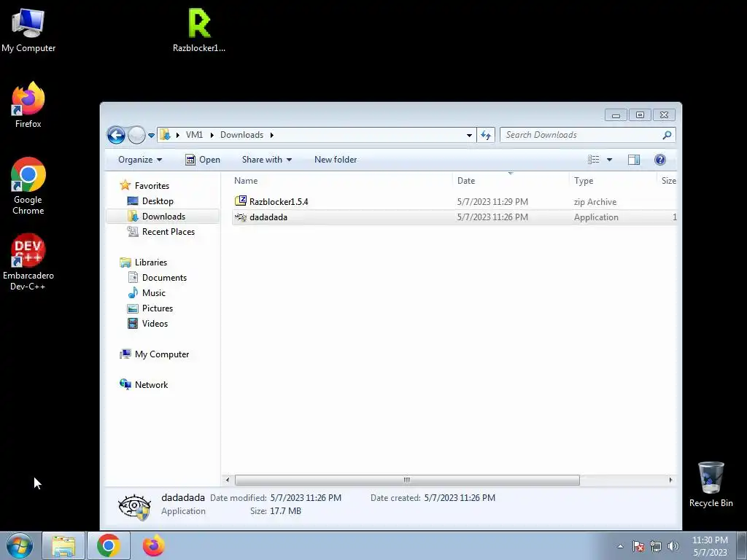Click the horizontal scrollbar thumb
Image resolution: width=747 pixels, height=560 pixels.
[x=407, y=480]
